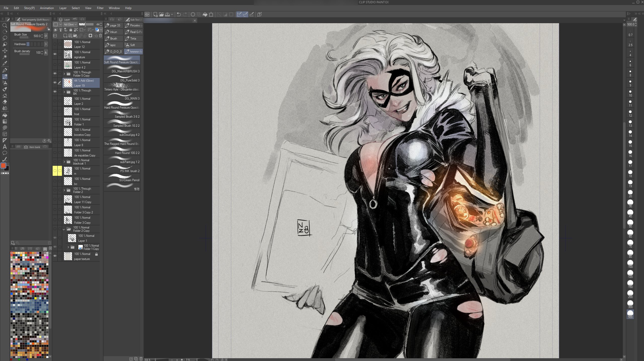The image size is (644, 361).
Task: Open Clip Studio launcher icon
Action: 147,14
